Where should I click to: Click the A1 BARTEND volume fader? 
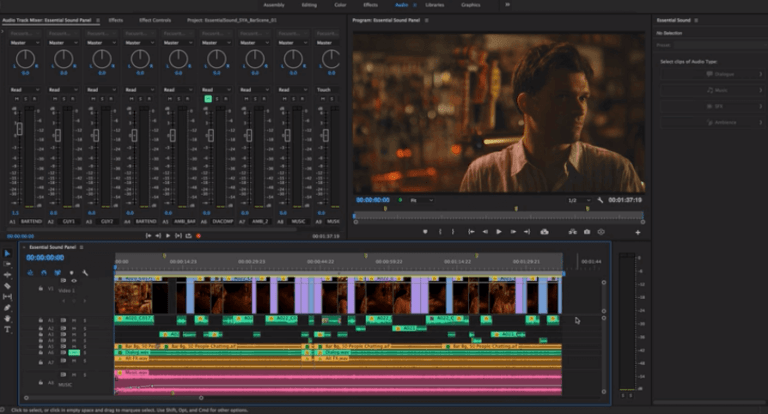pos(20,129)
